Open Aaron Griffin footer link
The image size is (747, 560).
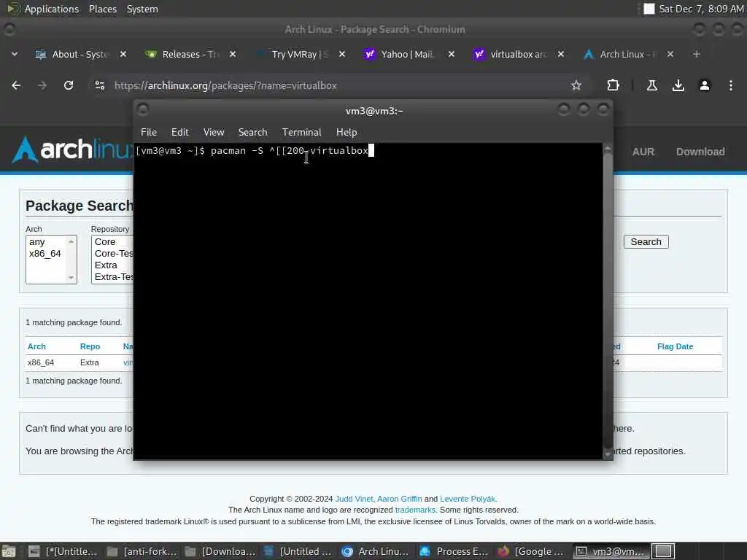click(x=399, y=499)
